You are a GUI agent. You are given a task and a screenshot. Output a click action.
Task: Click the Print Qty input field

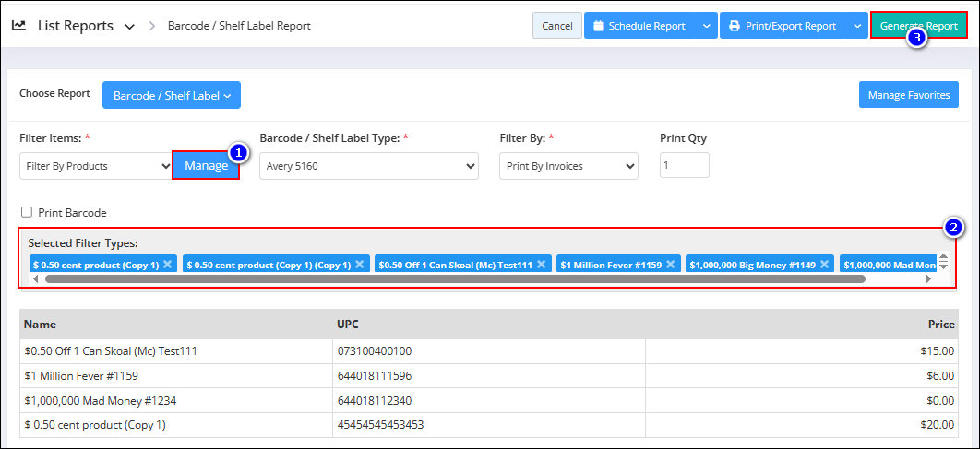pos(685,165)
